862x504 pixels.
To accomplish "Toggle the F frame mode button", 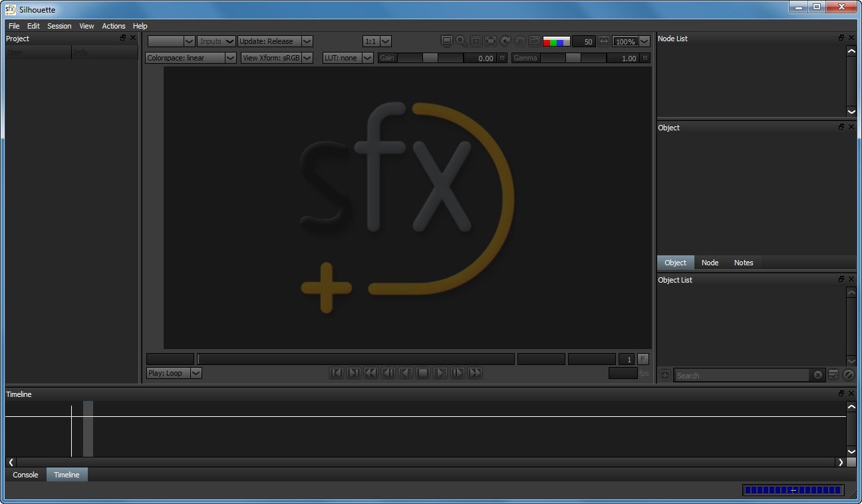I will click(x=643, y=359).
